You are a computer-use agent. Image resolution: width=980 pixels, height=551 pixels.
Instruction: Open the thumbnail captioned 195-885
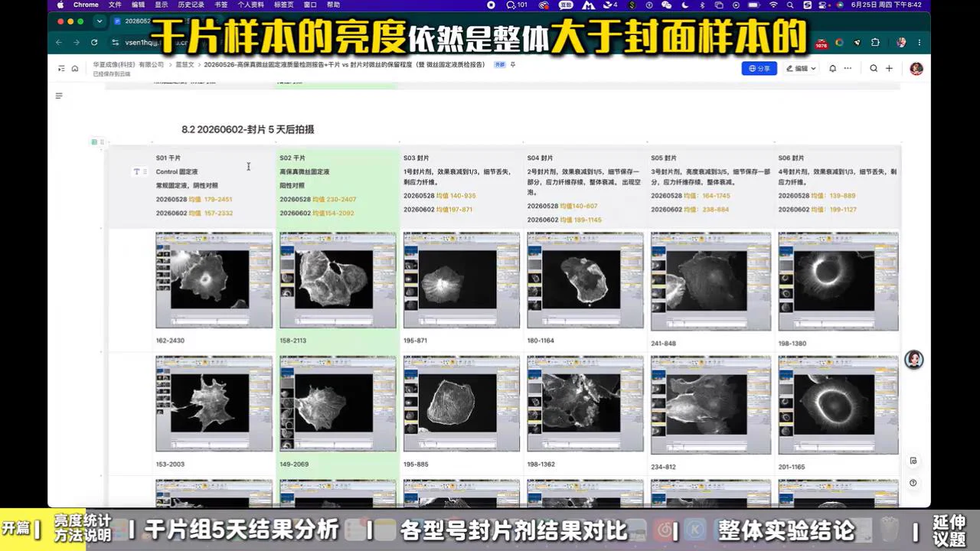(x=462, y=403)
